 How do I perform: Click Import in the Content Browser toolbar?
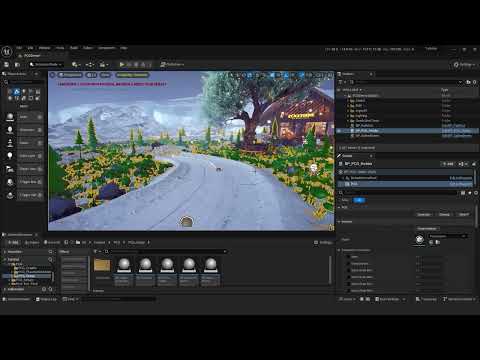point(32,242)
